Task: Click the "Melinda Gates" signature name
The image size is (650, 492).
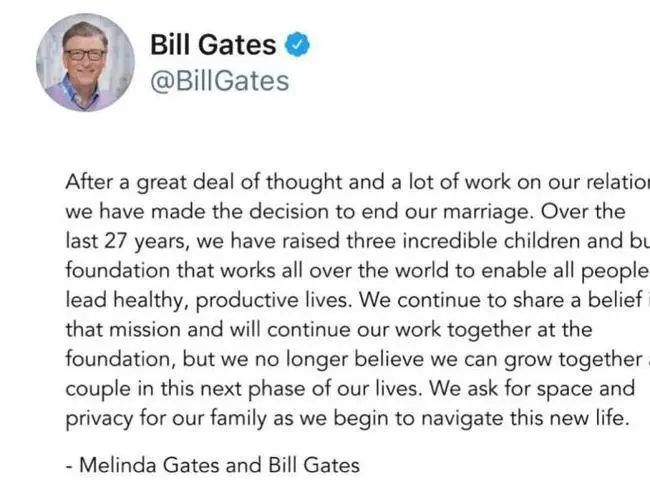Action: [149, 465]
